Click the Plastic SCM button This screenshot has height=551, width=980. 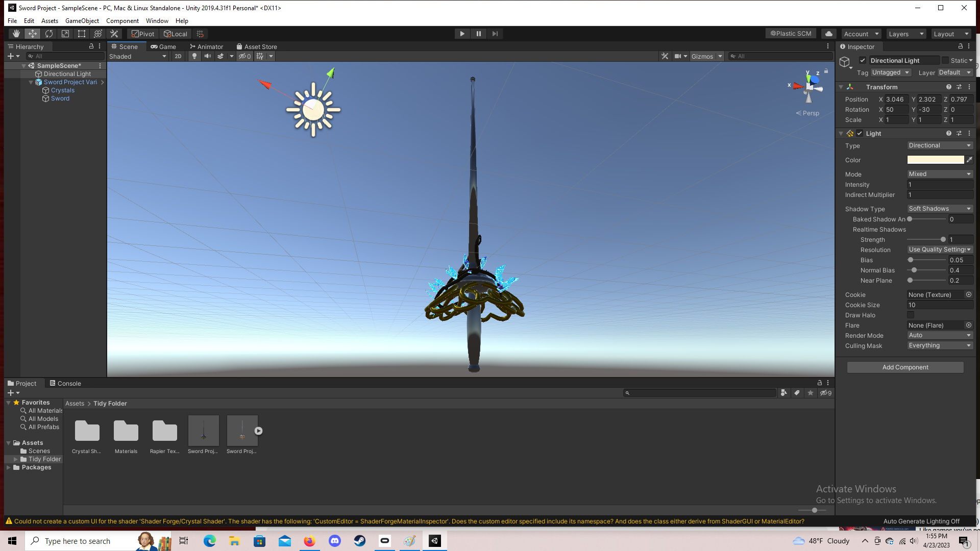(791, 34)
